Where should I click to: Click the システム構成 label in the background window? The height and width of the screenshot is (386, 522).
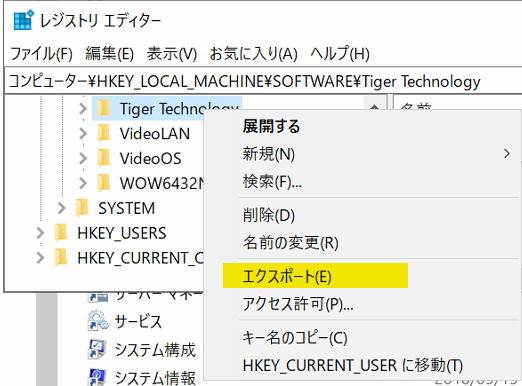[x=155, y=350]
